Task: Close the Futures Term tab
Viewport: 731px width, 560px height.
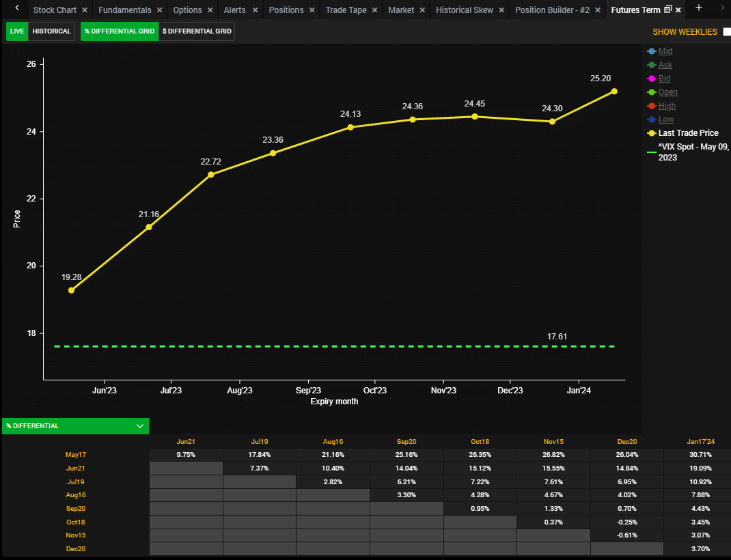Action: [678, 10]
